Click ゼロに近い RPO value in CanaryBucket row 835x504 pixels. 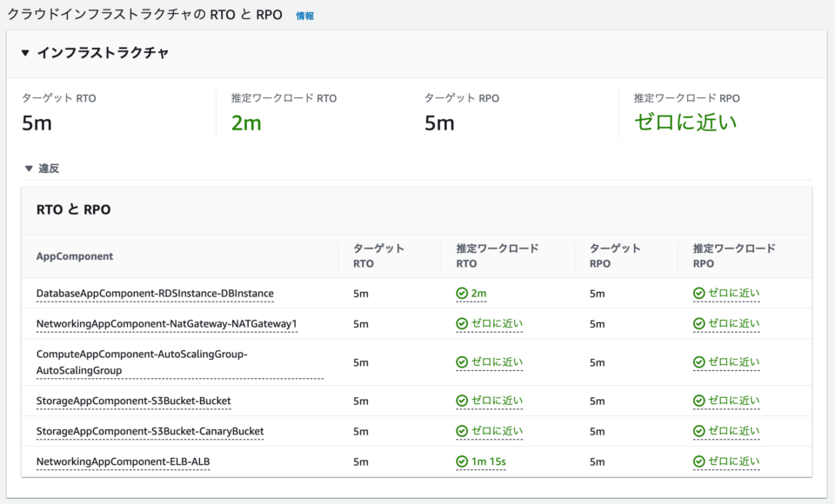coord(734,431)
